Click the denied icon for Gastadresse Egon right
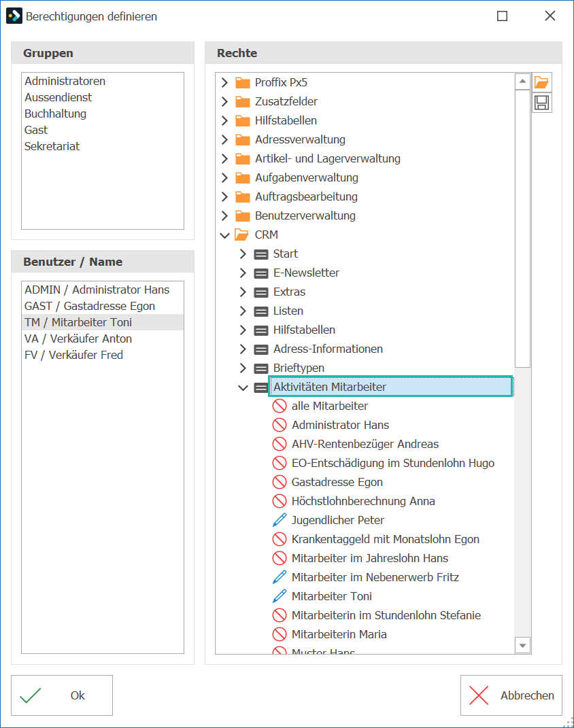The width and height of the screenshot is (574, 728). 279,482
